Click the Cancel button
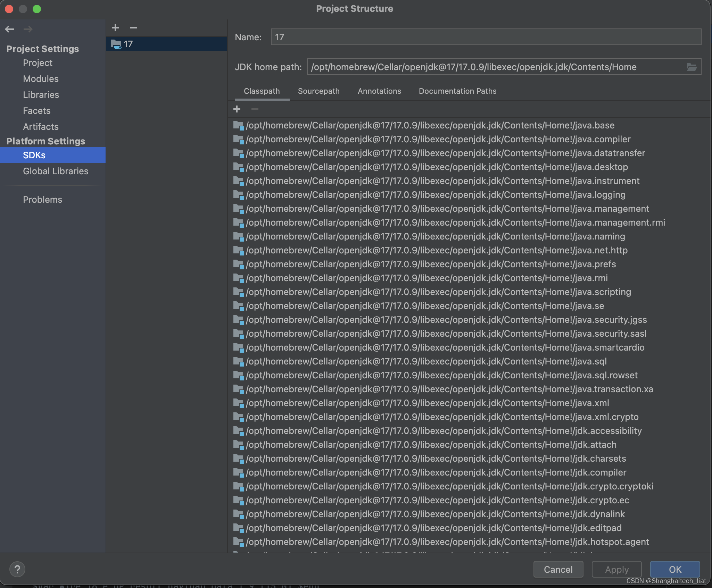Screen dimensions: 712x588 click(x=558, y=570)
